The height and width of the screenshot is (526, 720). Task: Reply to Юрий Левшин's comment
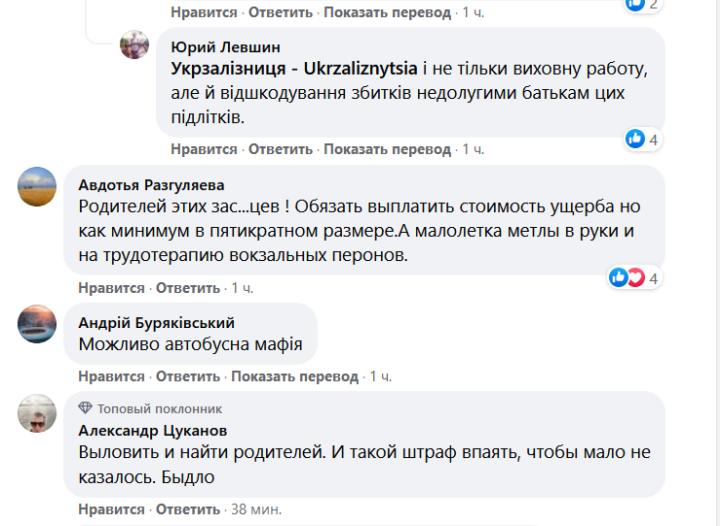tap(281, 149)
